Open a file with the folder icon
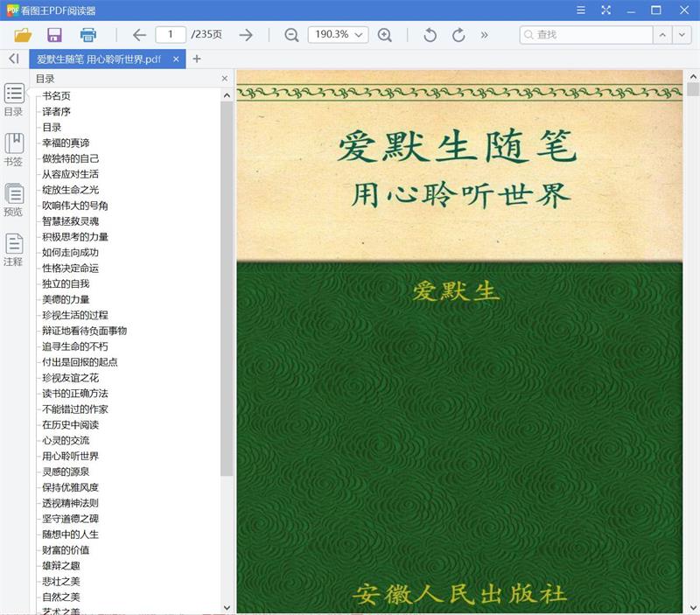This screenshot has width=700, height=615. pos(24,34)
